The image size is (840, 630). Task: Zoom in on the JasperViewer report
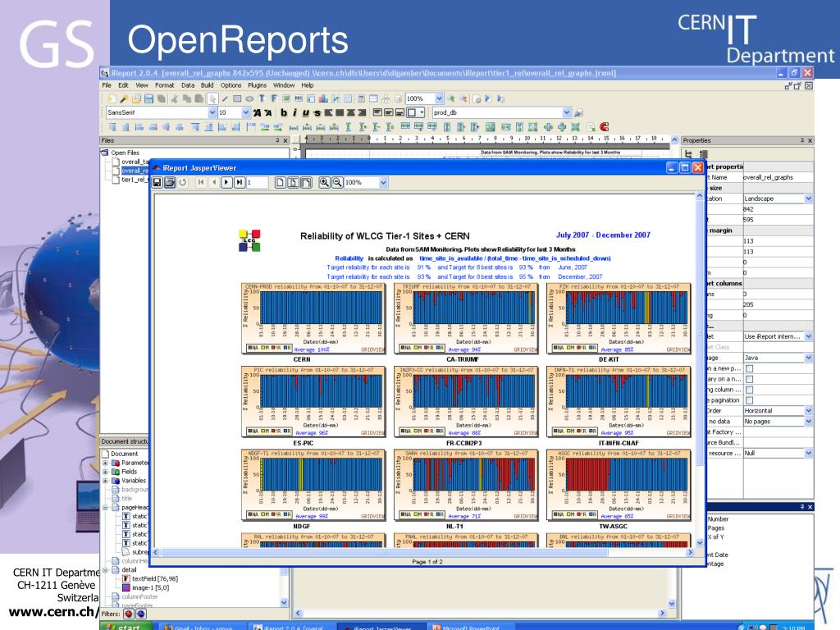[x=324, y=183]
